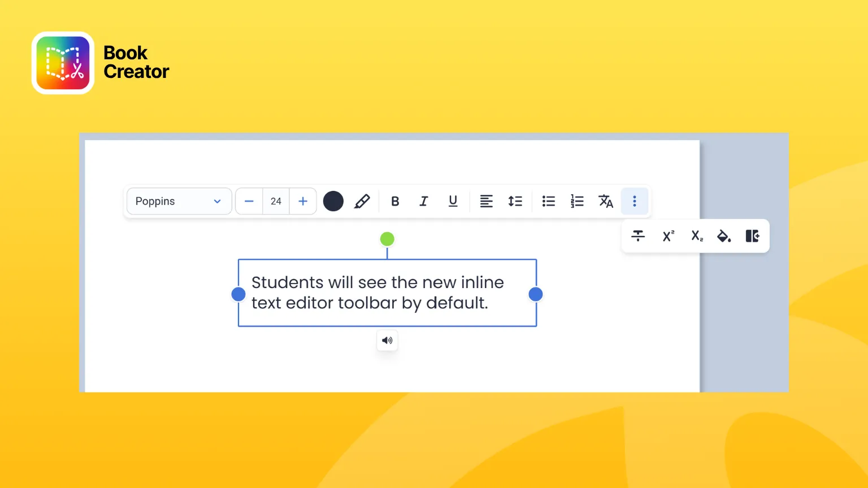Click the left blue resize handle of the text box
The image size is (868, 488).
(x=238, y=294)
